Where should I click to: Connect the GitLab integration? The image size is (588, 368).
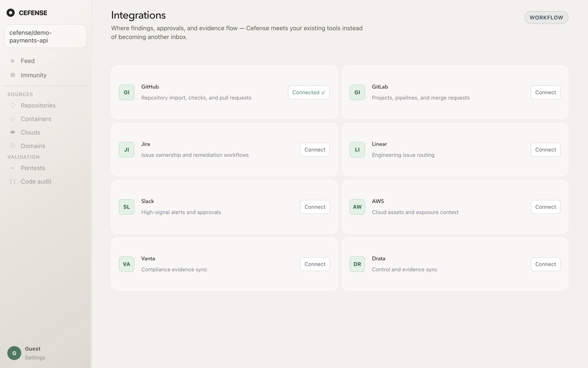click(546, 92)
